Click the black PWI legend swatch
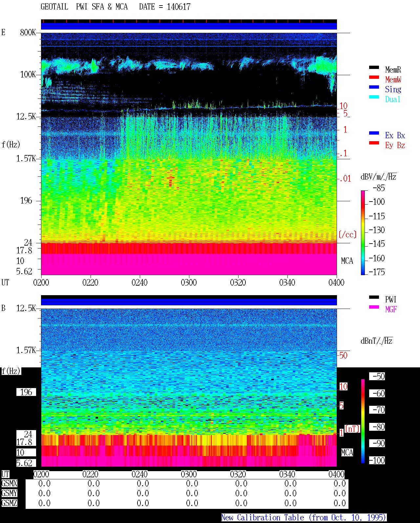420x523 pixels. pos(374,297)
